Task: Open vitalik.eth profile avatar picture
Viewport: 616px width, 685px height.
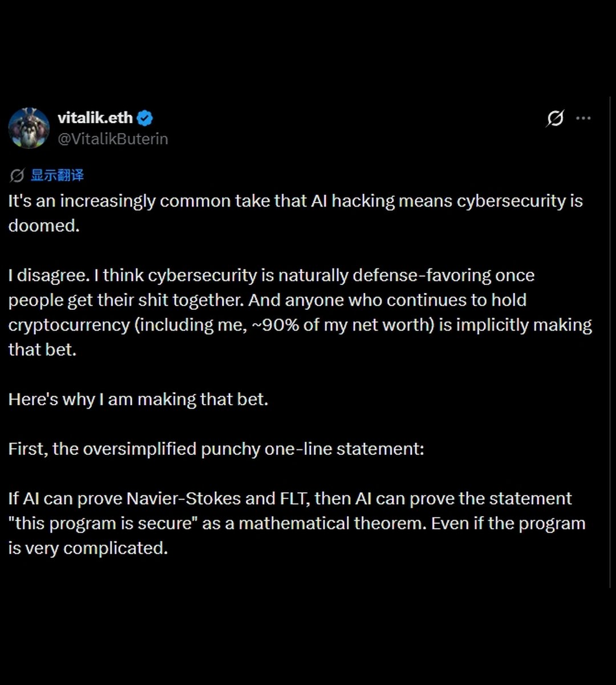Action: 29,128
